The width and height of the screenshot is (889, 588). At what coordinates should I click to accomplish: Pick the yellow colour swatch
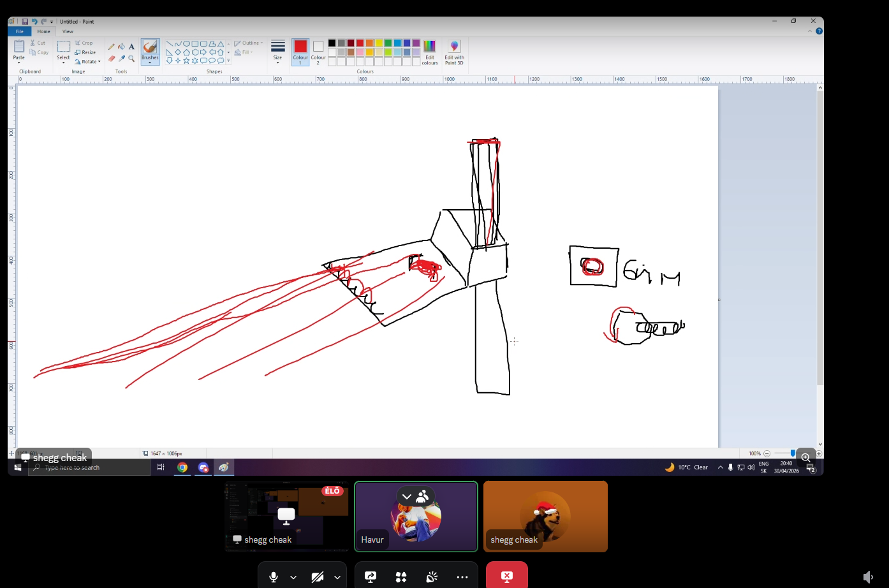[379, 43]
